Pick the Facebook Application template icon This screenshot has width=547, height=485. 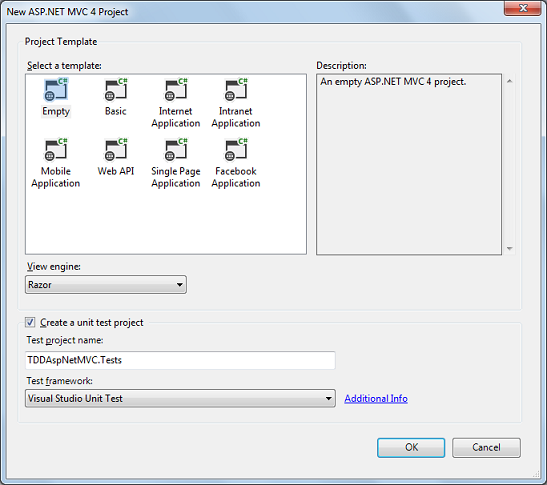tap(236, 150)
